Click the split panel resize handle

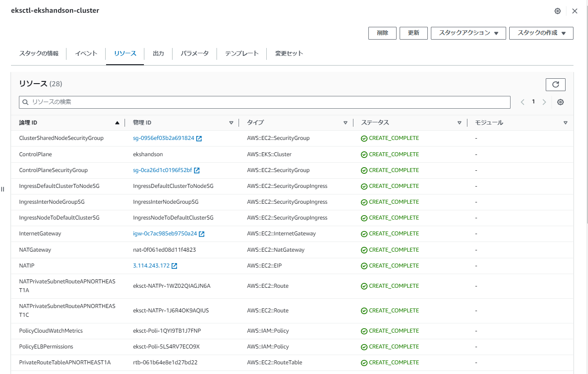[x=3, y=189]
